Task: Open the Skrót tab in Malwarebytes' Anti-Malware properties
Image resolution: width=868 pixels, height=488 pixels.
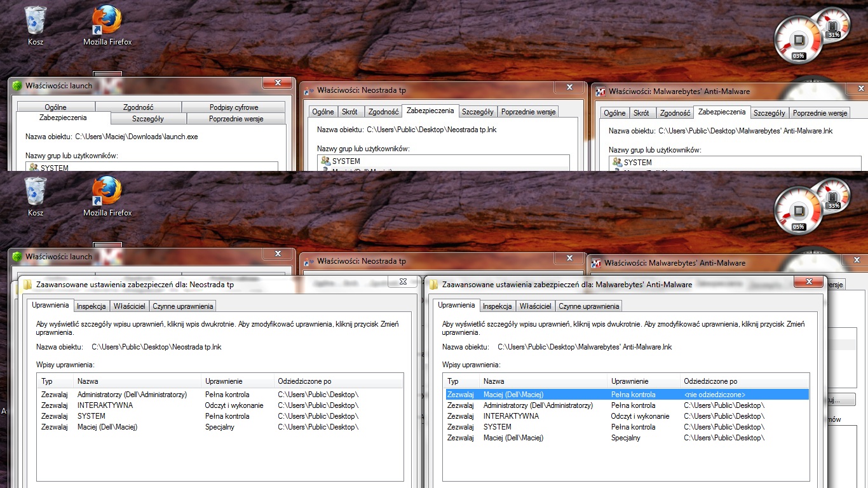Action: click(642, 113)
